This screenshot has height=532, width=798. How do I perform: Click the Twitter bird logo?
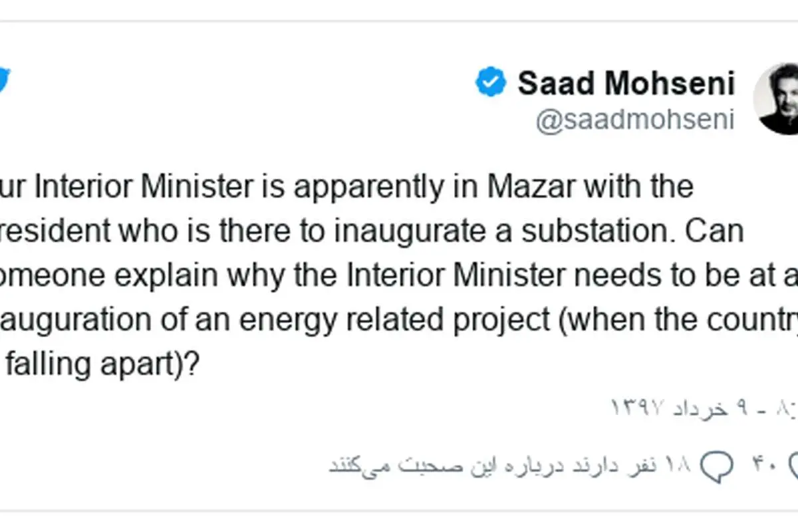[5, 81]
